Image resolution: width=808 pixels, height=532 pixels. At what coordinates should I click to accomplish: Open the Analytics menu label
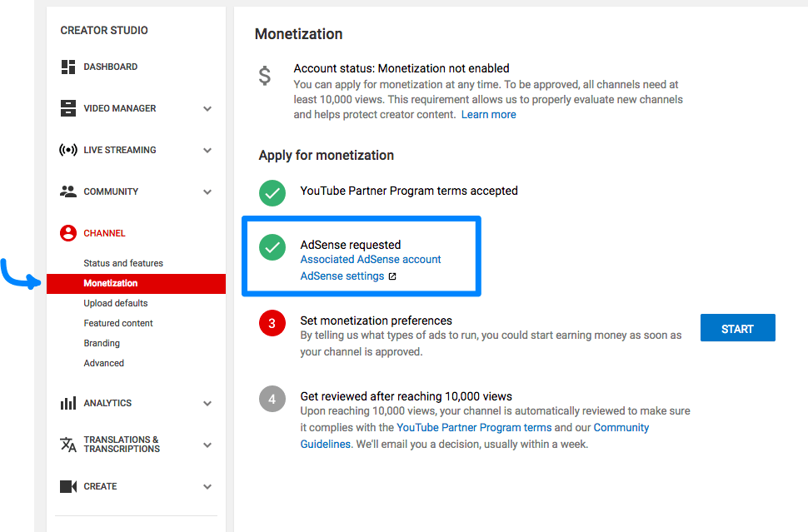pos(107,403)
